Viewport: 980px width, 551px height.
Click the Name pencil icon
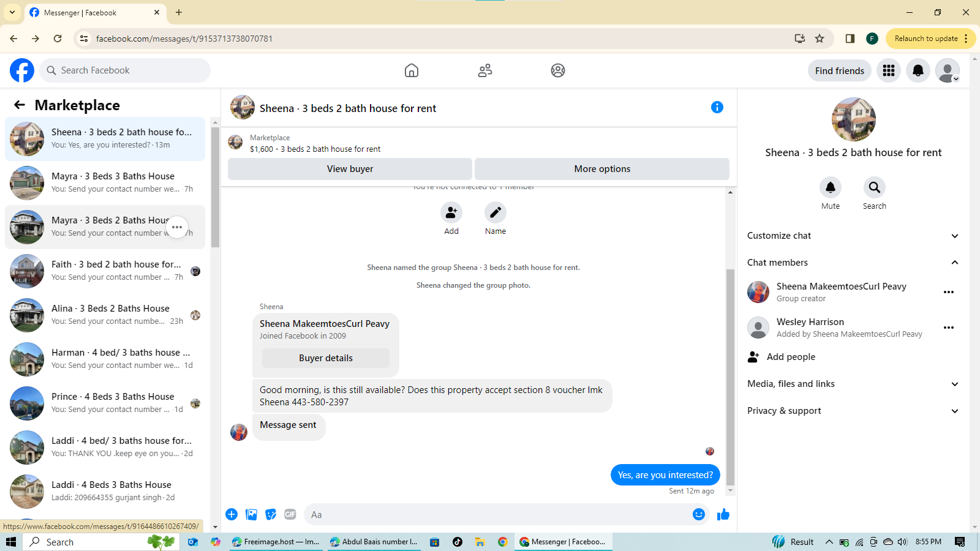tap(496, 212)
